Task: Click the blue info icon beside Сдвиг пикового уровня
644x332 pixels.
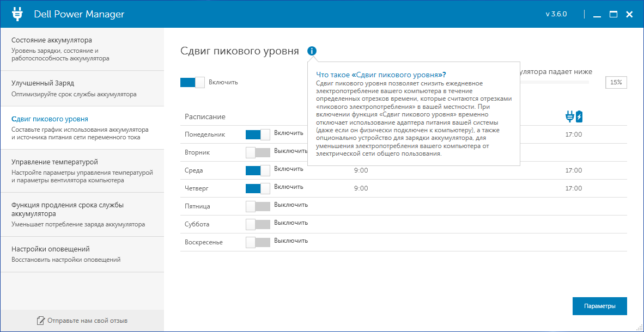Action: (x=312, y=51)
